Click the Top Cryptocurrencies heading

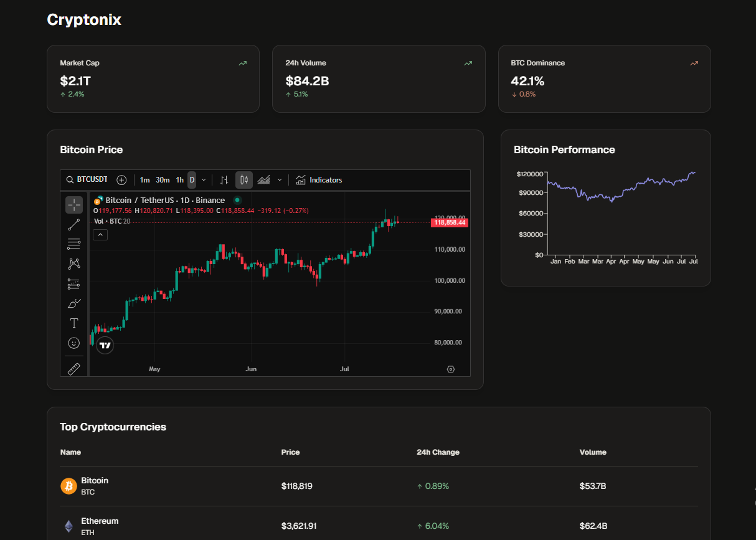113,427
